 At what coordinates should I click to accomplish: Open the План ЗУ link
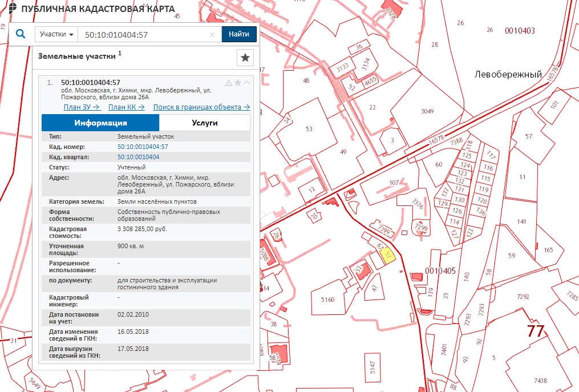click(82, 107)
